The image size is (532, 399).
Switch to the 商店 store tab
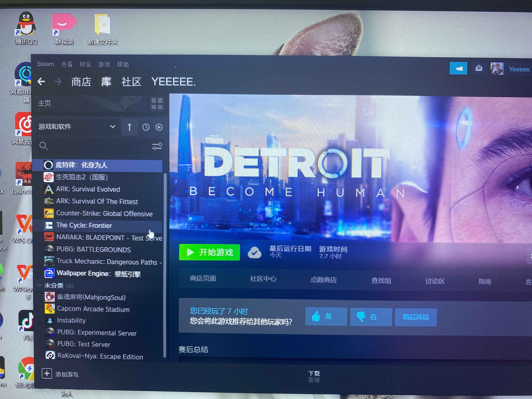(81, 82)
